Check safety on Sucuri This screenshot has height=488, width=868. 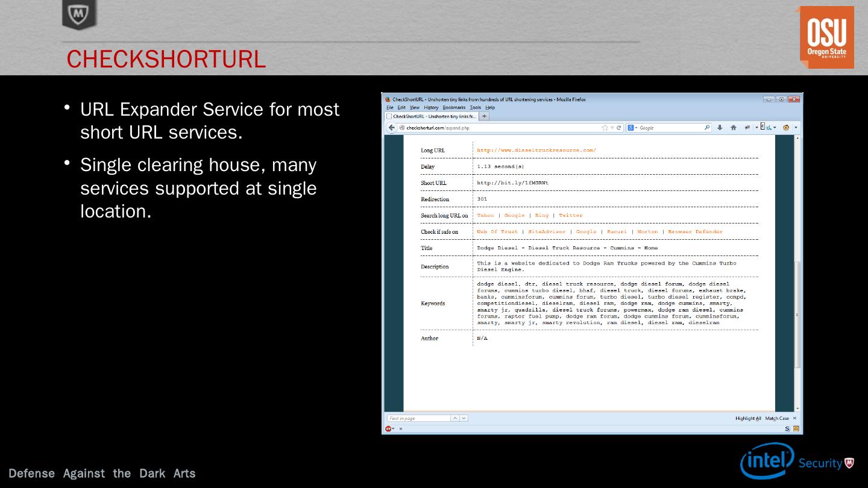(617, 231)
